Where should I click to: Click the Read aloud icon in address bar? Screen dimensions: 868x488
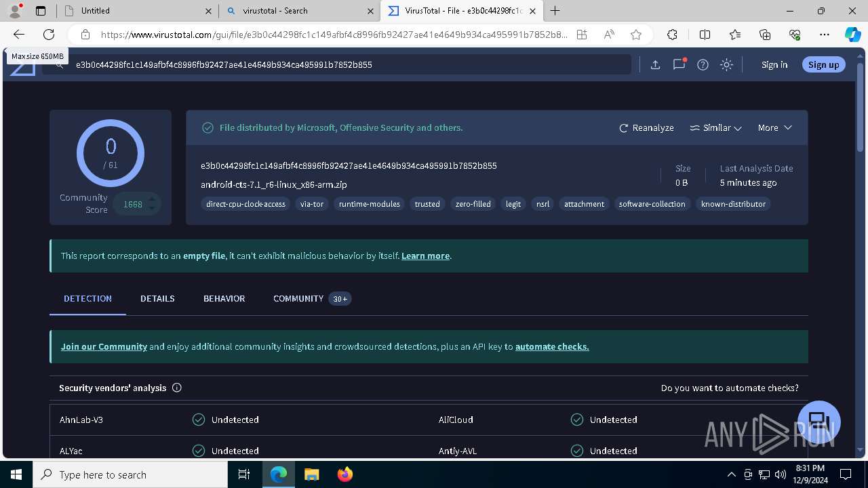tap(609, 35)
